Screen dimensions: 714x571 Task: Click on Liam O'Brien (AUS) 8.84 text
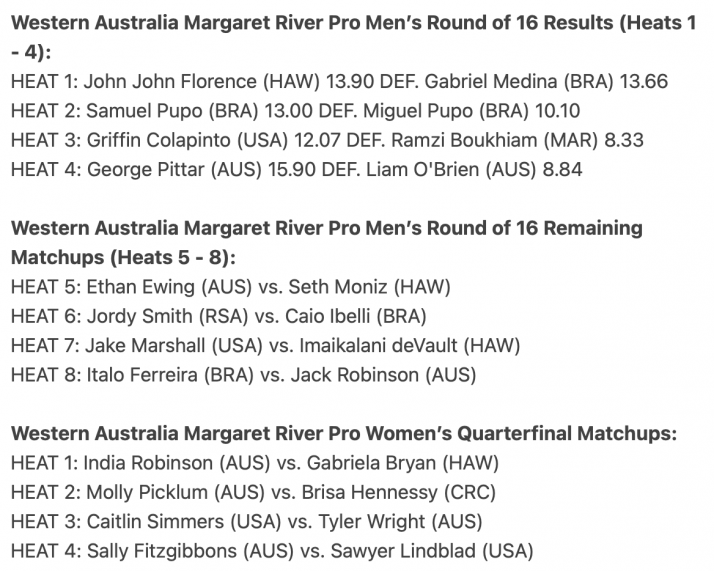click(x=474, y=169)
